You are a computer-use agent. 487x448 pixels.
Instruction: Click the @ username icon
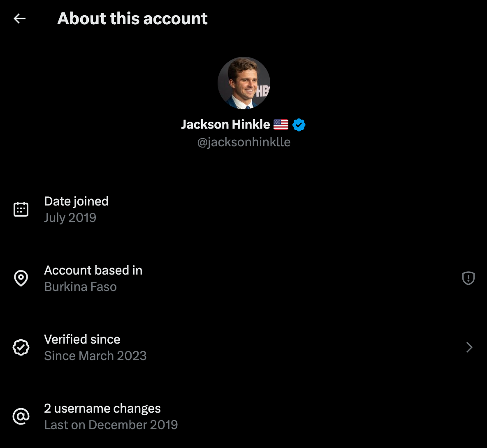(21, 416)
